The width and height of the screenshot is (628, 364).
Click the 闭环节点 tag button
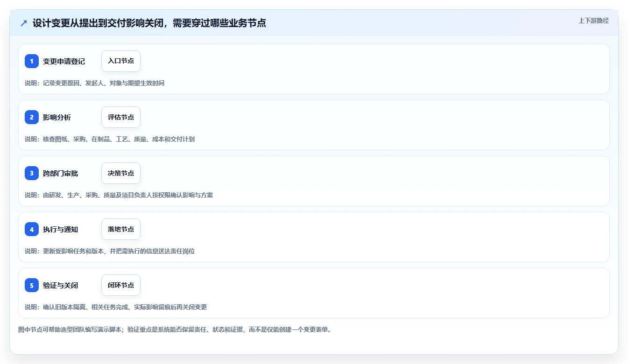tap(121, 285)
